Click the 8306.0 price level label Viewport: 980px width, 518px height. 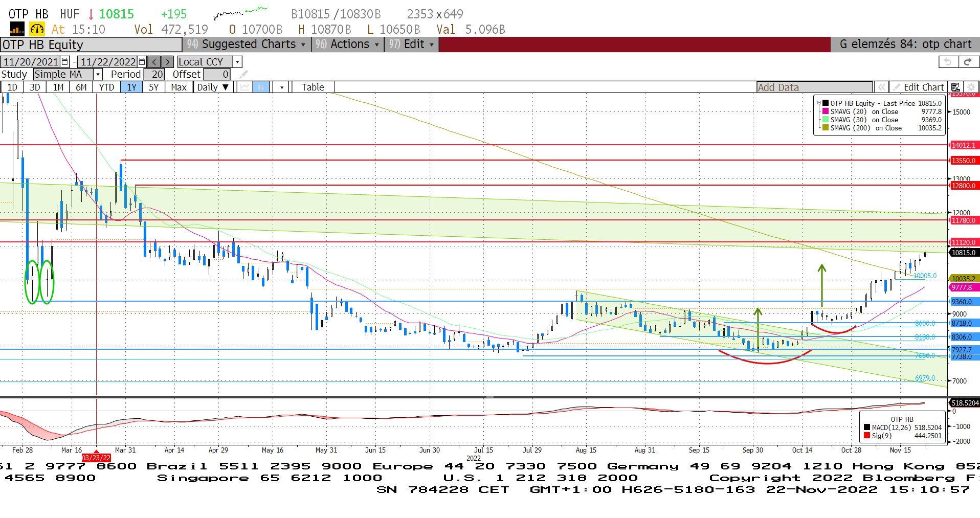[x=964, y=337]
